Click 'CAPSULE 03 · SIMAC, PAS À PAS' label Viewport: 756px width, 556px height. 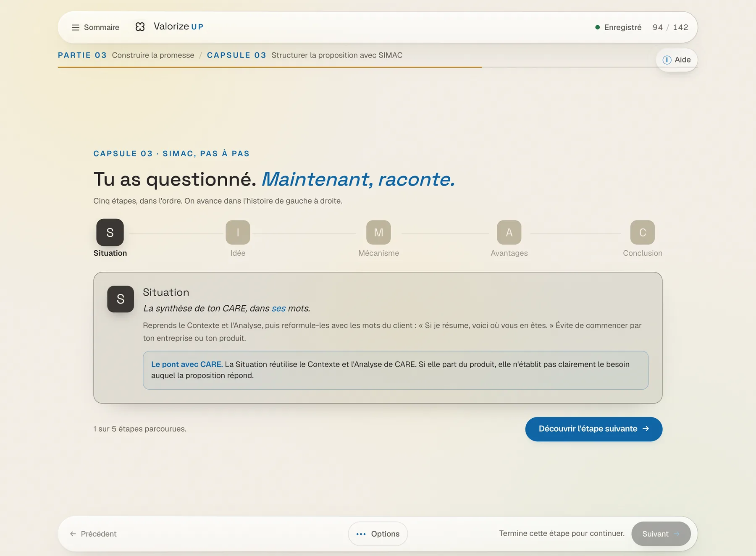coord(171,153)
